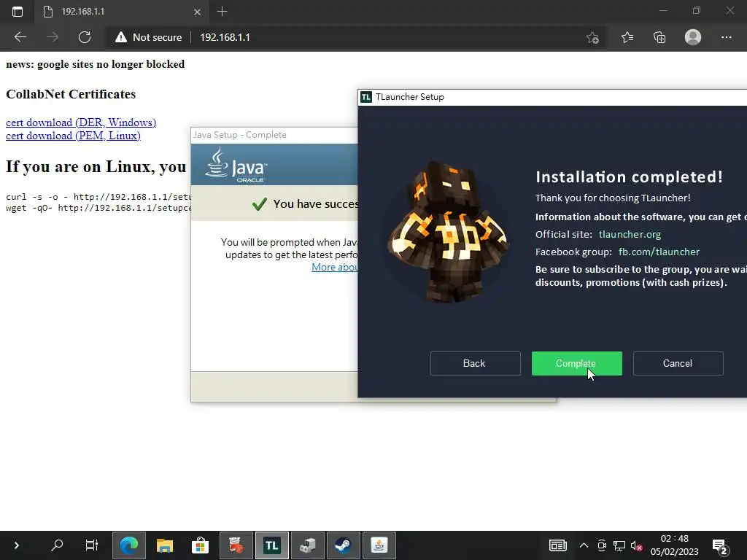Click the Back button in TLauncher Setup

pyautogui.click(x=475, y=363)
